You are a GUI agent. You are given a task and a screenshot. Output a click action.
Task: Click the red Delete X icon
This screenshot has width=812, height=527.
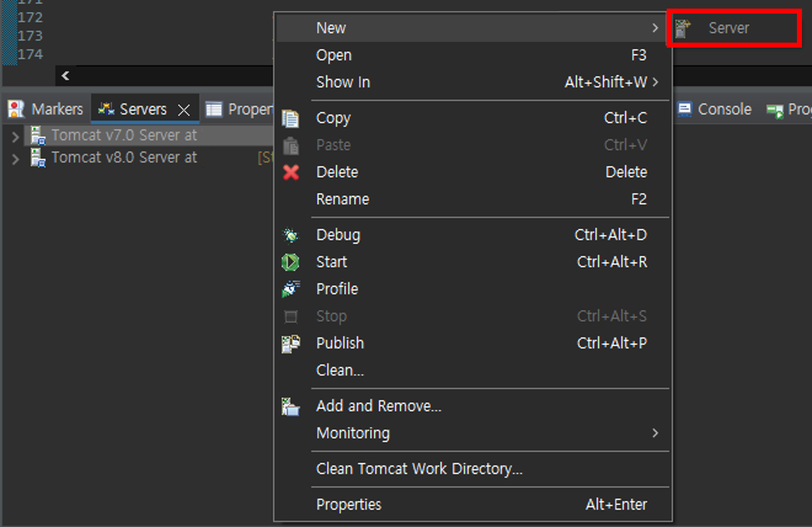tap(291, 172)
